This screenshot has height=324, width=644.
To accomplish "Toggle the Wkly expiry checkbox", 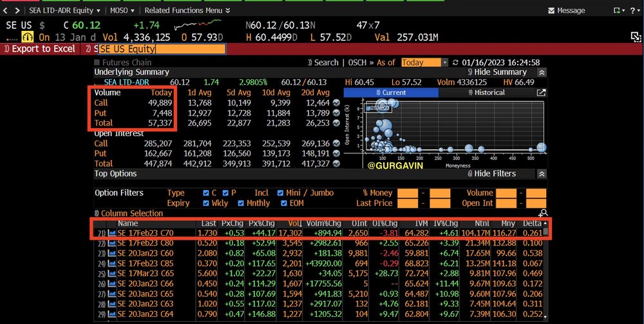I will [205, 203].
